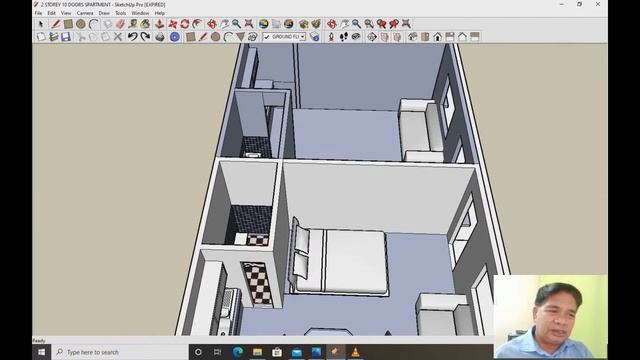Open the Window menu
Screen dimensions: 640x360
pyautogui.click(x=140, y=13)
